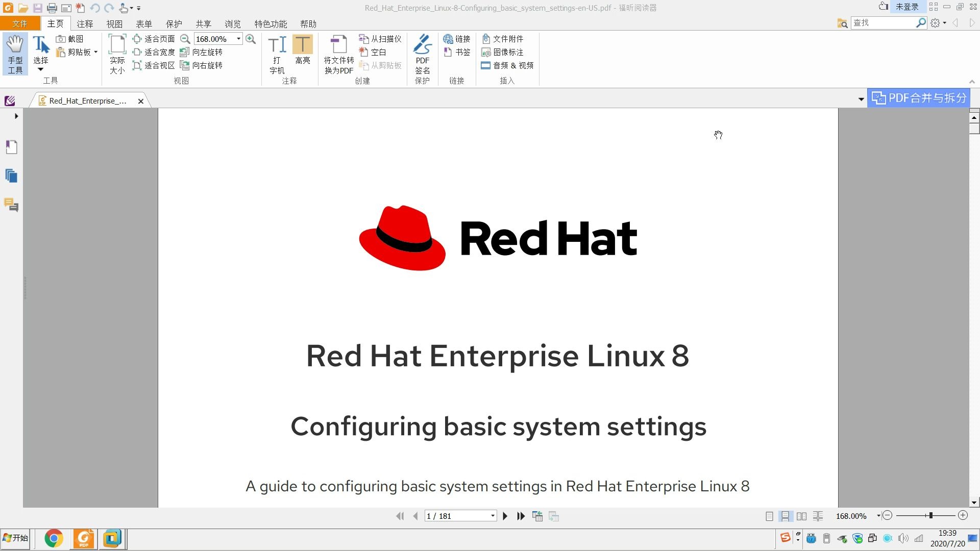Choose 适合宽度 fit width
The image size is (980, 551).
coord(154,52)
